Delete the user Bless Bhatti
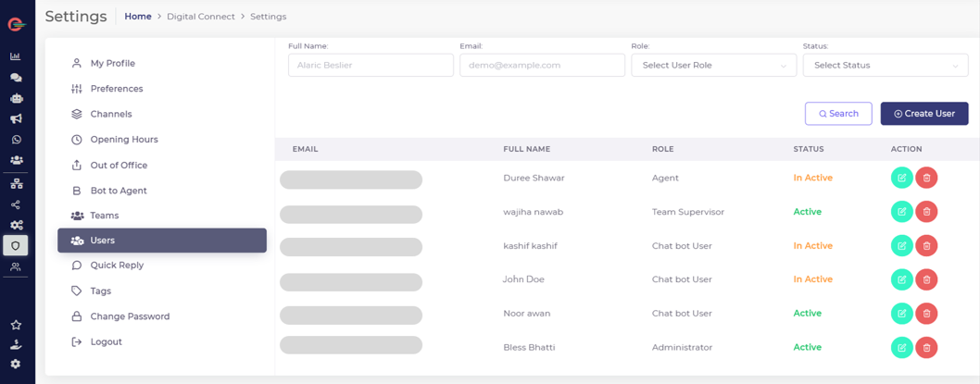Viewport: 980px width, 384px height. 926,348
